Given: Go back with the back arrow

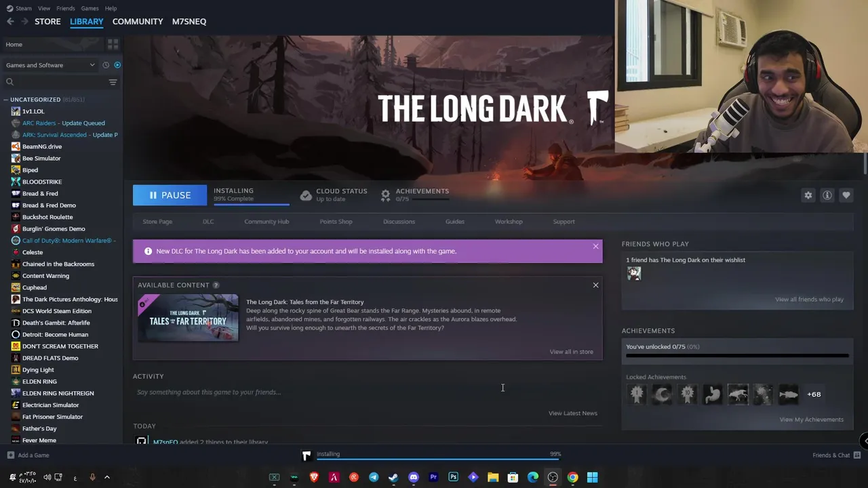Looking at the screenshot, I should point(10,22).
